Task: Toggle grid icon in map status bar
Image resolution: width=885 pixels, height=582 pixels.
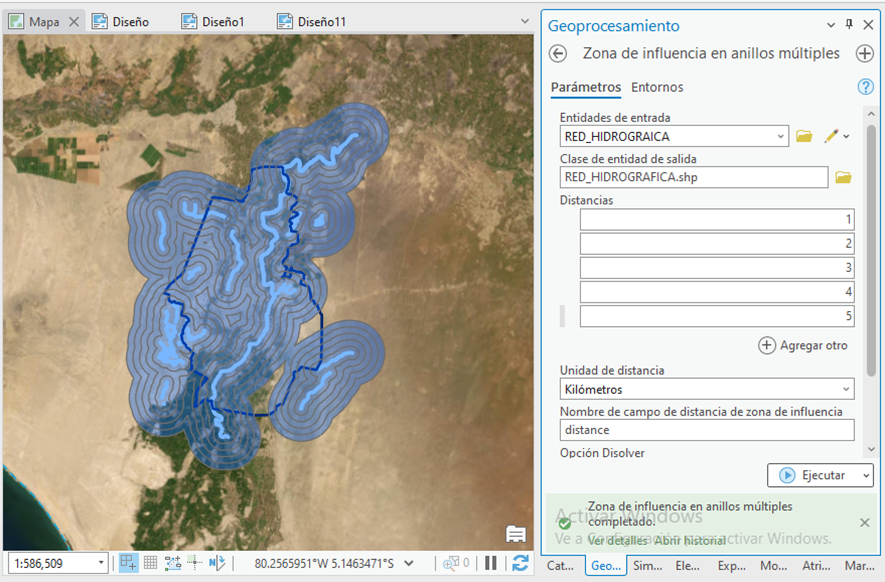Action: 150,563
